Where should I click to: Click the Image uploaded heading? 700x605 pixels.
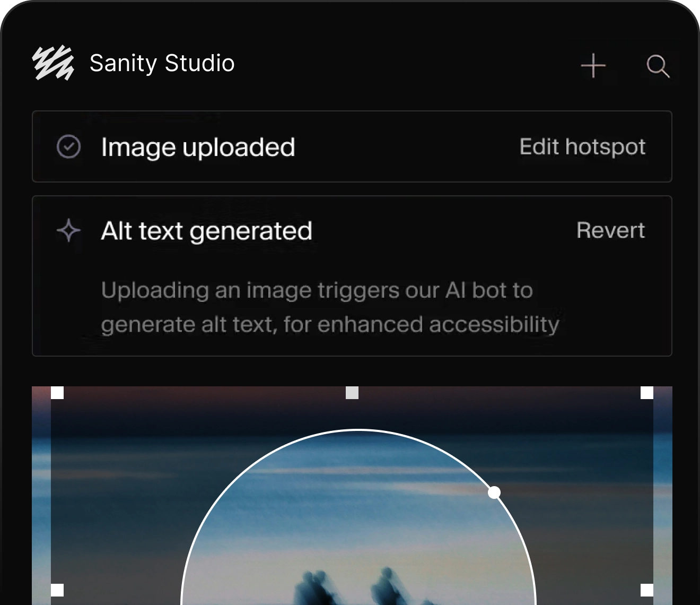(x=198, y=148)
